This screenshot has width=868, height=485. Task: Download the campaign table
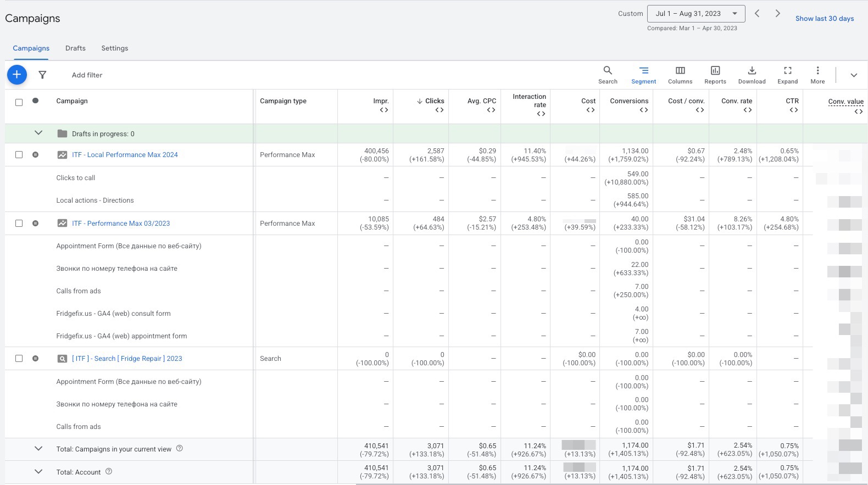[x=752, y=75]
